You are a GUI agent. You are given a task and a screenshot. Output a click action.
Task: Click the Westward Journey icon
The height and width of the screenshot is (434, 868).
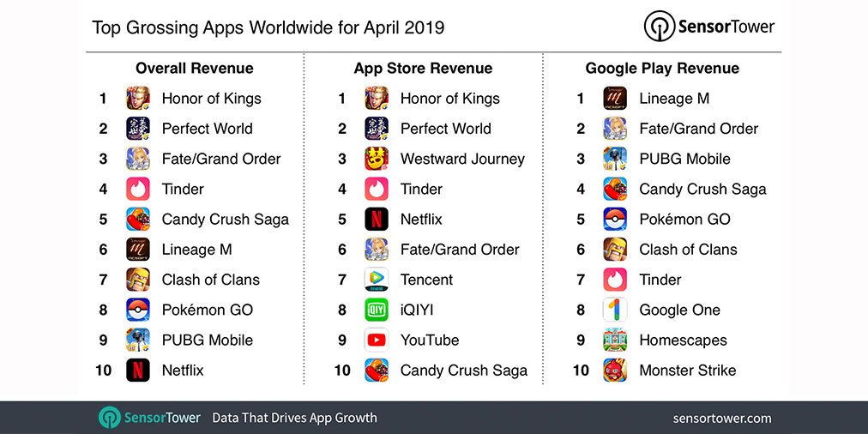point(377,159)
